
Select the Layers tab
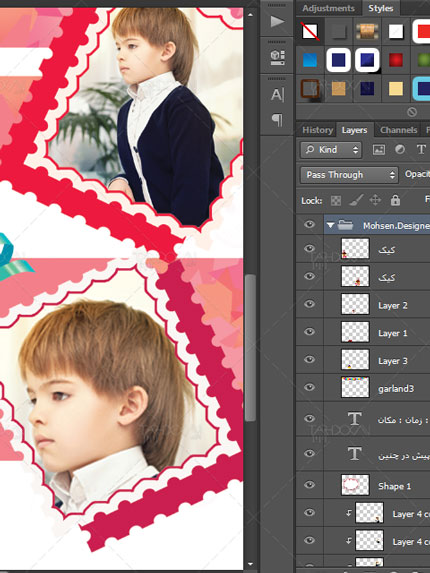354,130
